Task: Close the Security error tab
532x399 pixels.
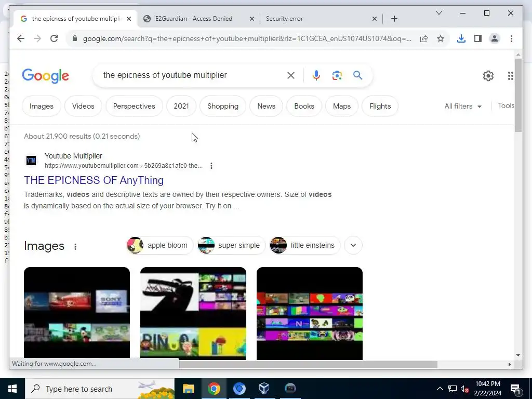Action: pyautogui.click(x=375, y=19)
